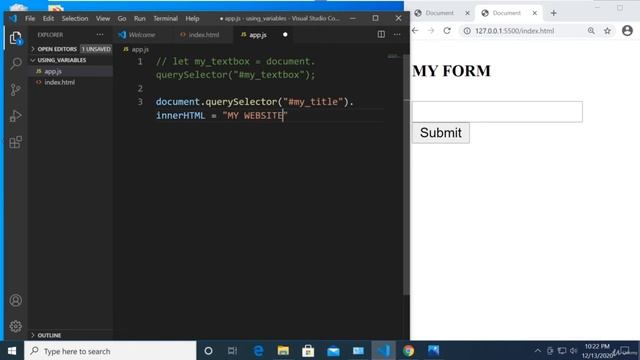Open Mail app from taskbar
This screenshot has width=640, height=360.
point(333,351)
